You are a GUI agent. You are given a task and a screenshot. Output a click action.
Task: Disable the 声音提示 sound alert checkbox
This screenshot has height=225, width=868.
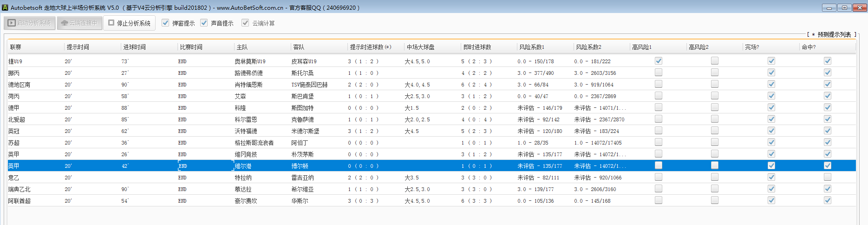pos(204,23)
